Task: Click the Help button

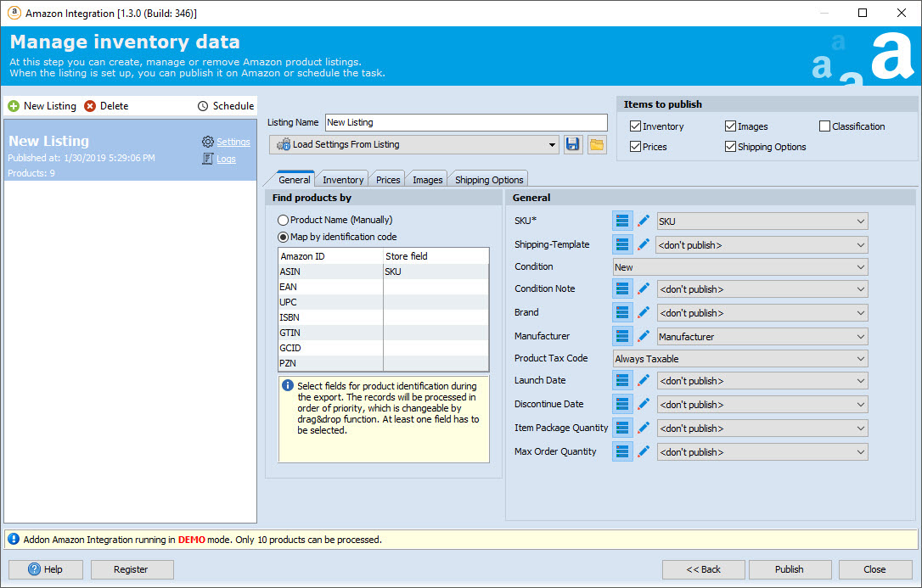Action: click(46, 569)
